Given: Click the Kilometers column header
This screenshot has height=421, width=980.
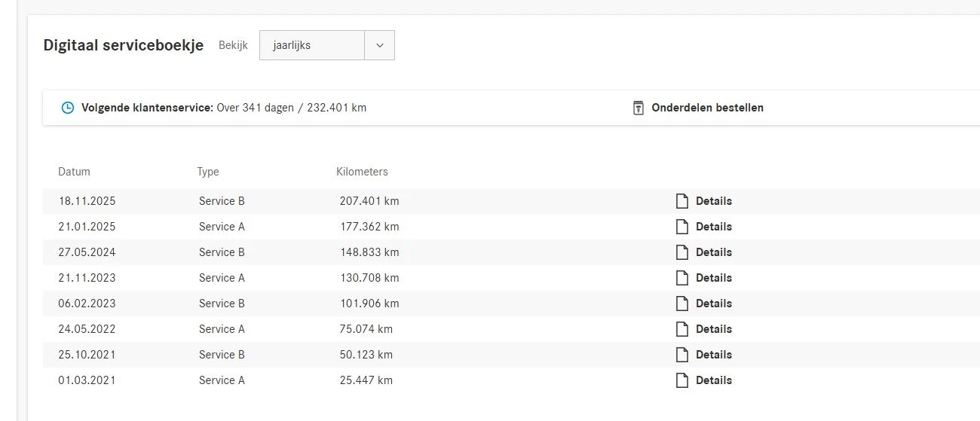Looking at the screenshot, I should pos(362,172).
